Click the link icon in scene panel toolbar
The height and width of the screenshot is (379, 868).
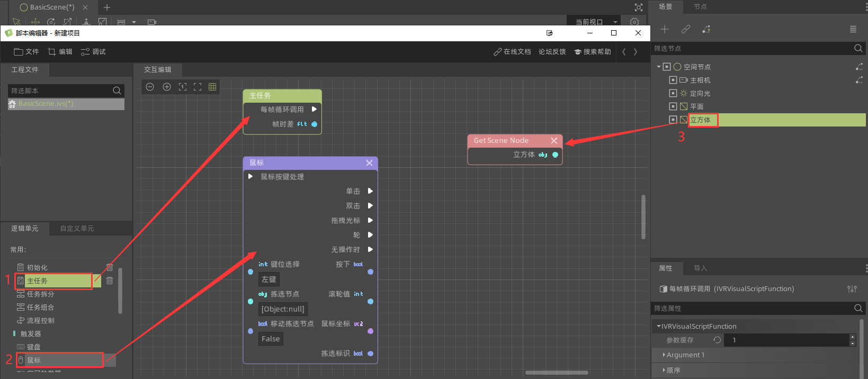[x=686, y=29]
